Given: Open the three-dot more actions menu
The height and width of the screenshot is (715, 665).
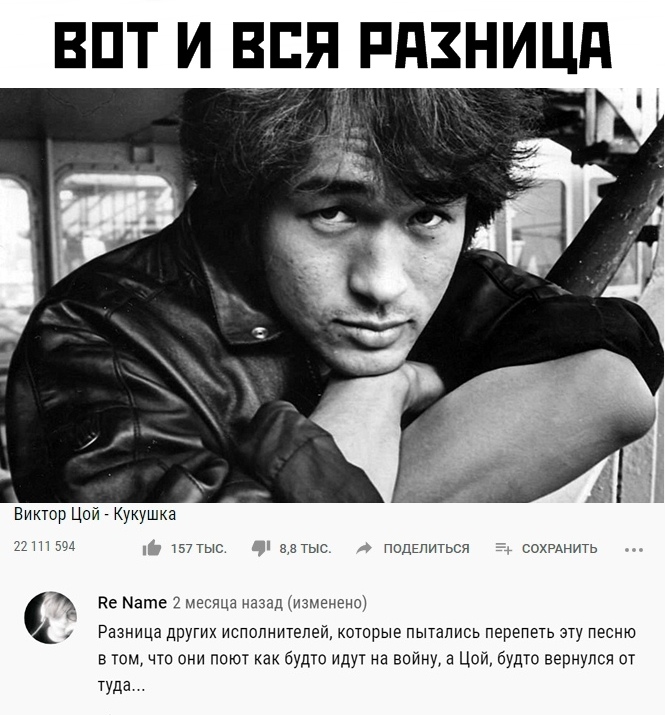Looking at the screenshot, I should (634, 550).
